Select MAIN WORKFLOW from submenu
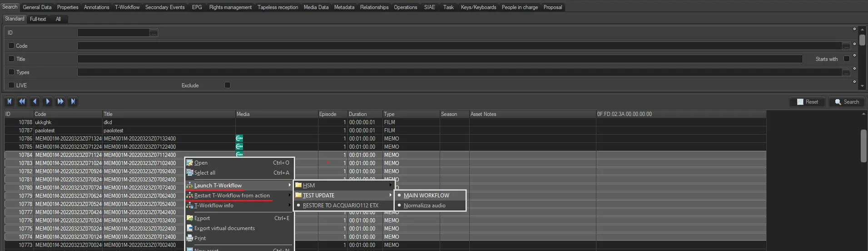868x251 pixels. coord(426,196)
